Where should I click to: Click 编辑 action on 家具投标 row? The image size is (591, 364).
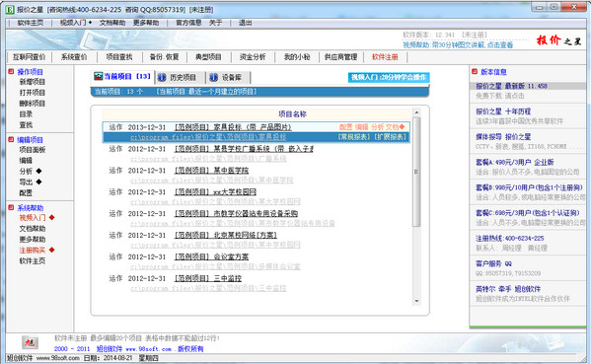(x=361, y=127)
